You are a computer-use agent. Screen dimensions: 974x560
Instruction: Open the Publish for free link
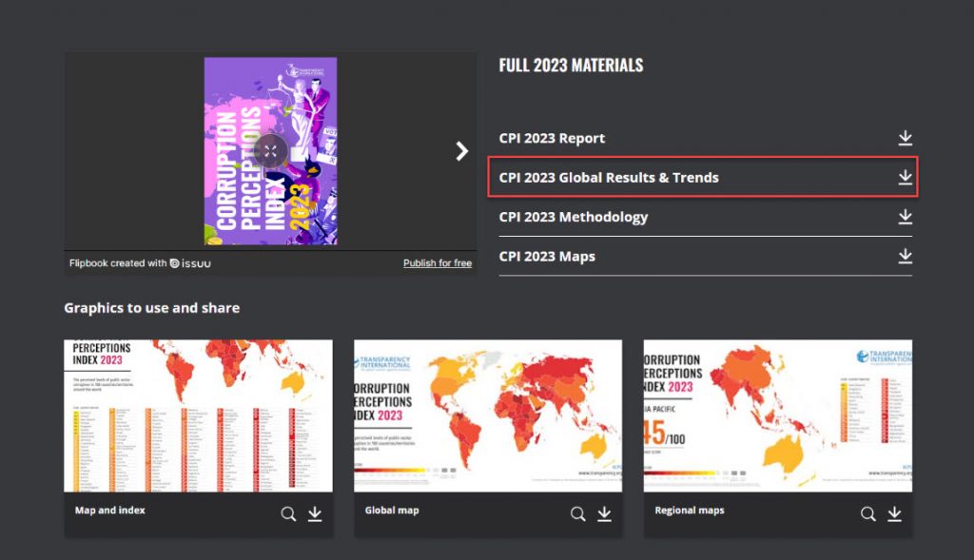click(x=437, y=263)
